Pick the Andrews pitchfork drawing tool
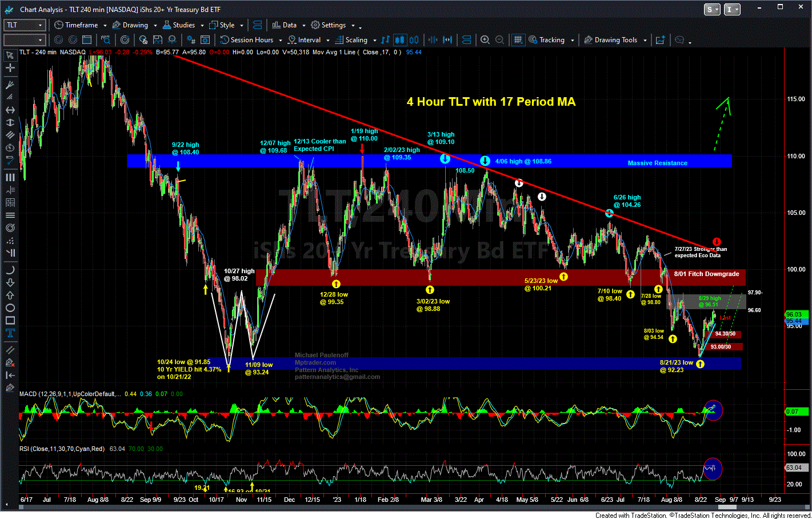Viewport: 812px width, 519px height. (x=10, y=85)
